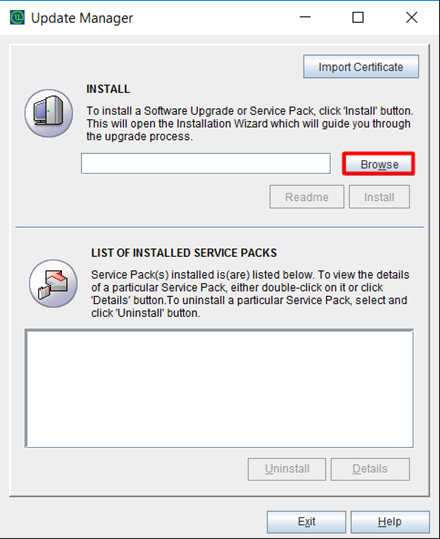The image size is (440, 539).
Task: Click inside the installed service packs list
Action: (219, 388)
